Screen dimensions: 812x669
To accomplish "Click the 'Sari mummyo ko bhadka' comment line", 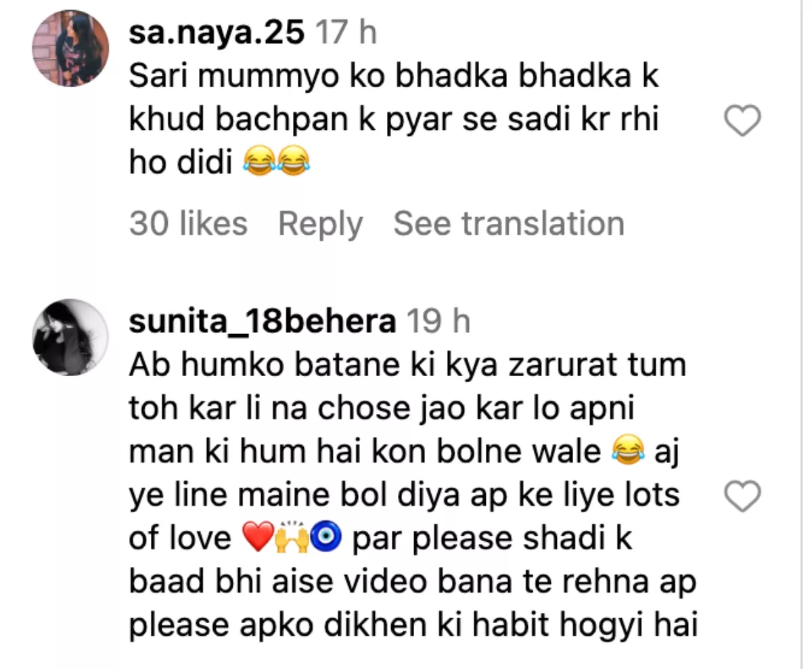I will click(x=394, y=76).
